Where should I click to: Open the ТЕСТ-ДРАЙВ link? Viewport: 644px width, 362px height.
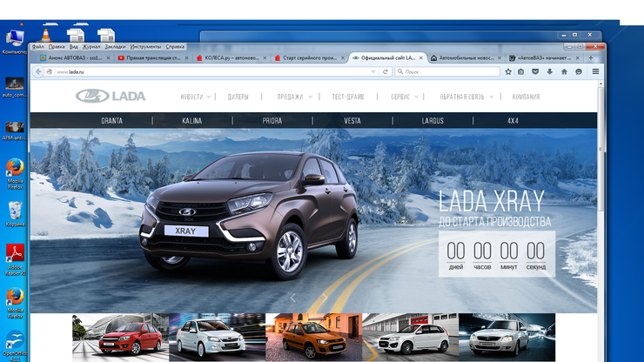(348, 97)
